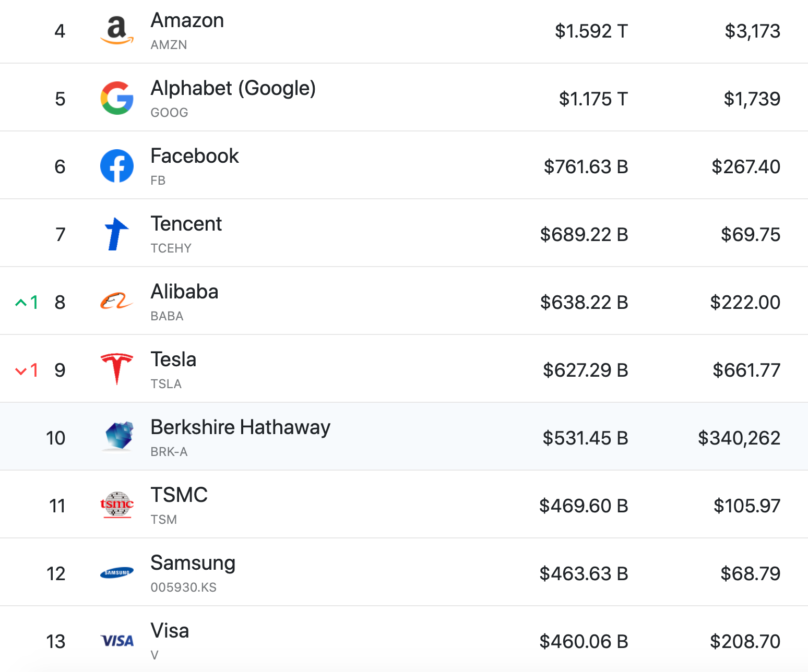Click the Tencent logo icon
The height and width of the screenshot is (672, 808).
(117, 234)
